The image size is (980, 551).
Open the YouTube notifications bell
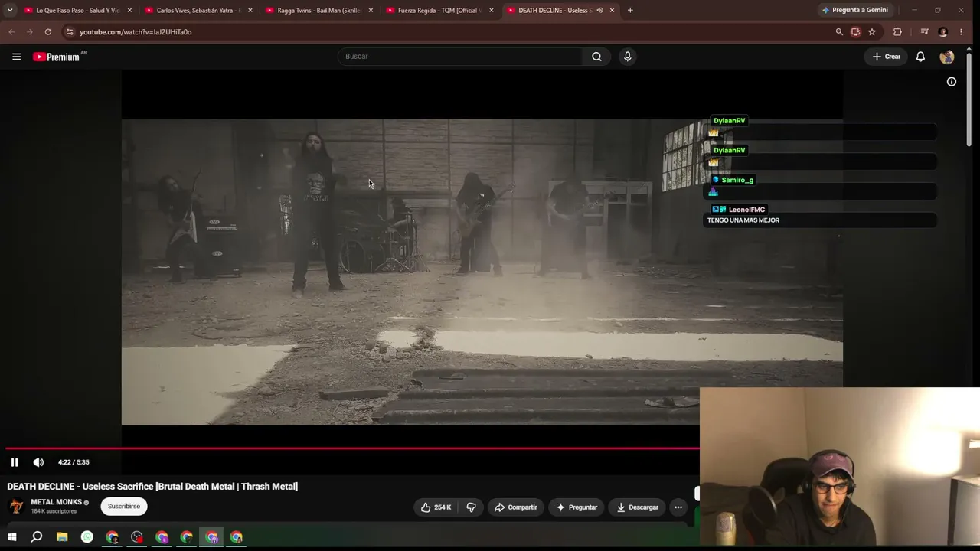pyautogui.click(x=920, y=57)
